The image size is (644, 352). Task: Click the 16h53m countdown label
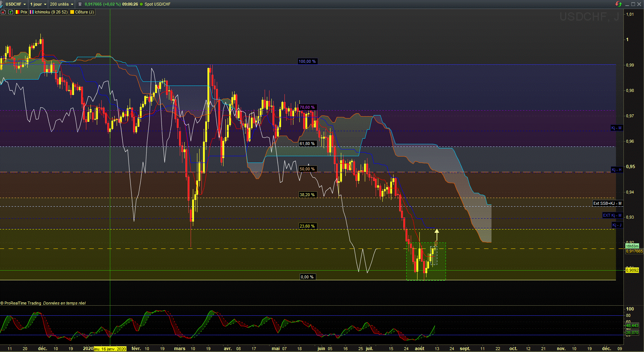click(x=632, y=246)
